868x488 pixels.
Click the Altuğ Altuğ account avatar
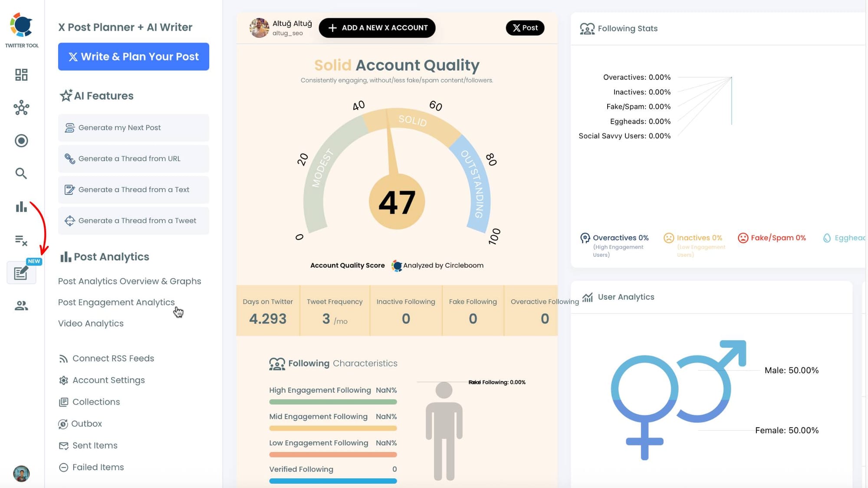click(259, 28)
